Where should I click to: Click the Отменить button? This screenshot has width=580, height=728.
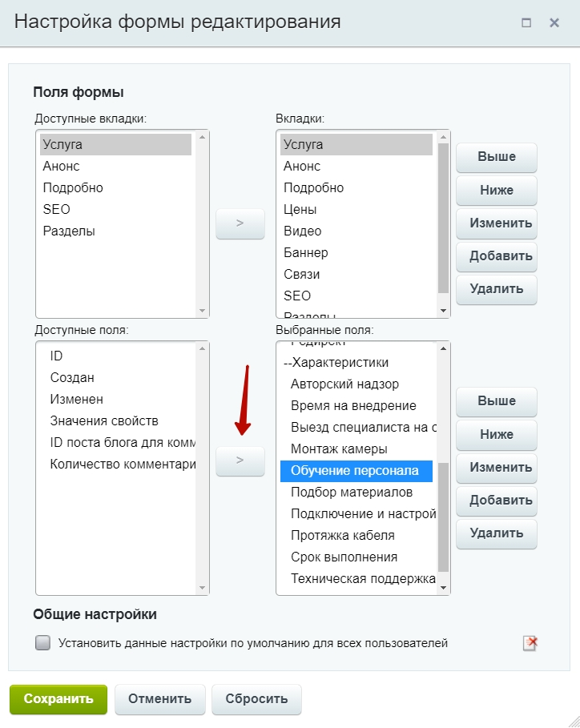[160, 698]
